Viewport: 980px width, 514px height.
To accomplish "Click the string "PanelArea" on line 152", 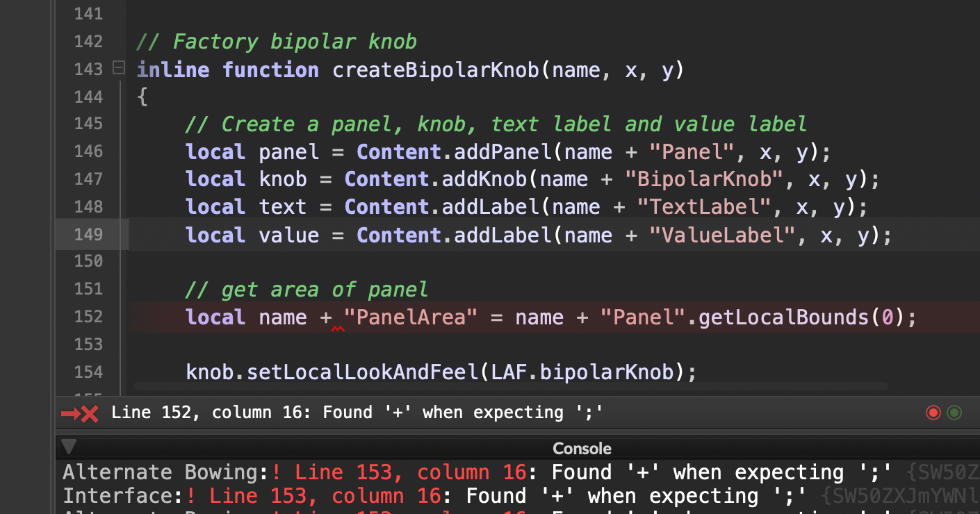I will coord(411,317).
